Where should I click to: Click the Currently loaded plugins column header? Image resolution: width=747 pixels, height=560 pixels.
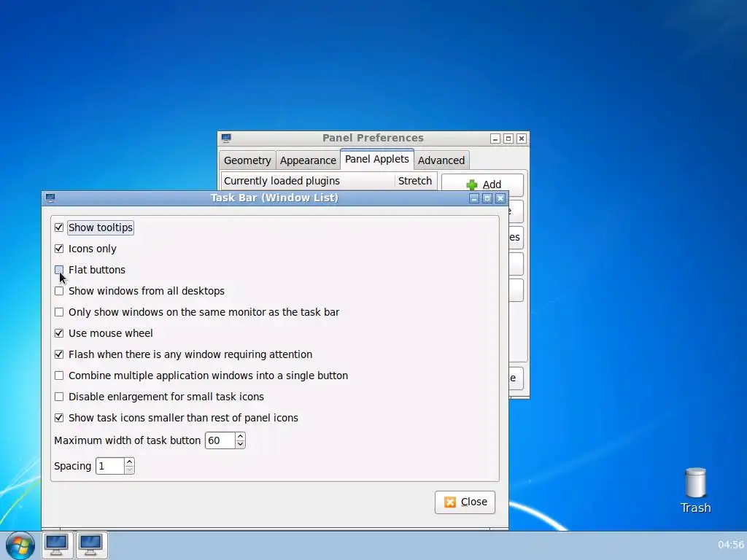pos(308,181)
